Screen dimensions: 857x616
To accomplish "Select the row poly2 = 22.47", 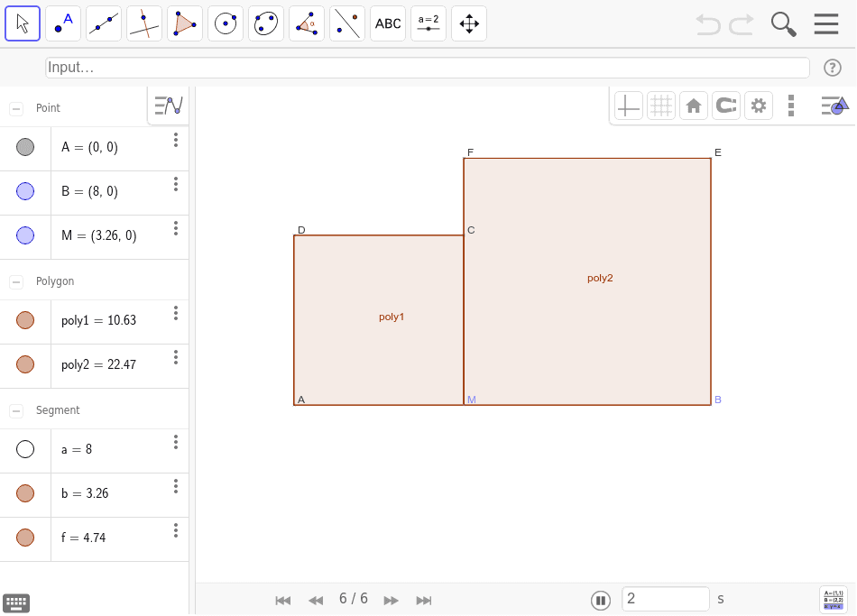I will [95, 366].
